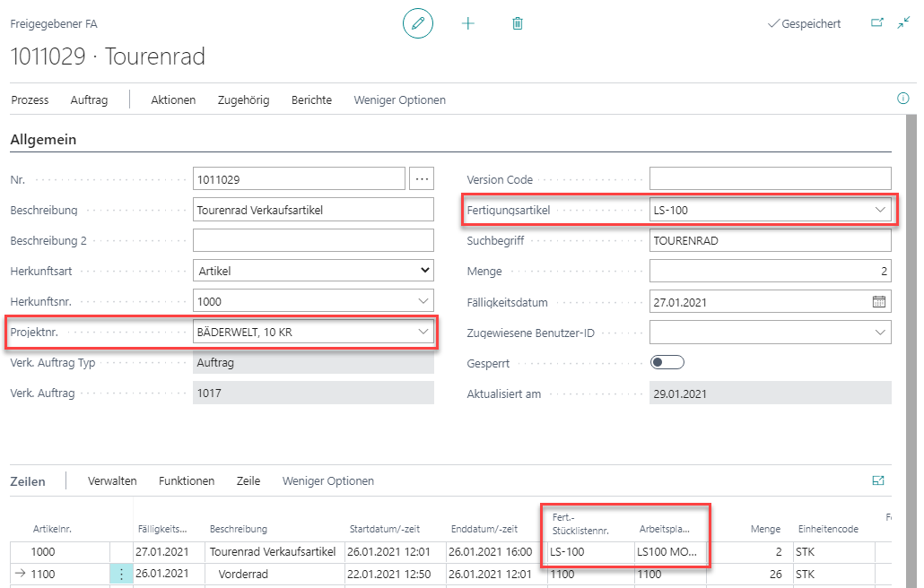The width and height of the screenshot is (924, 588).
Task: Click the Aktualisiert am field
Action: (771, 393)
